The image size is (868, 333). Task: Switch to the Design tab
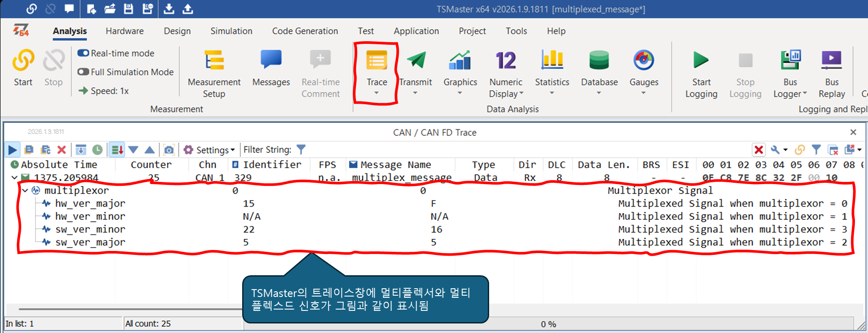point(177,31)
